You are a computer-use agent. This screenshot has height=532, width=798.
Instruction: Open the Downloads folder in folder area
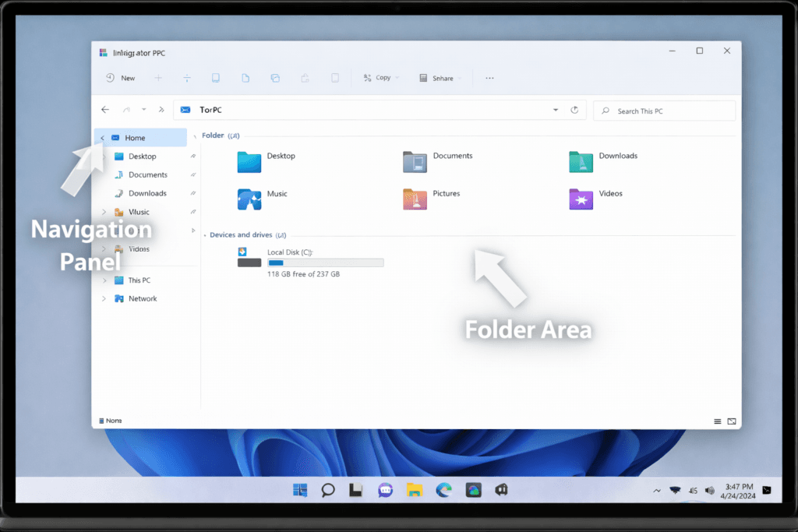(x=581, y=161)
